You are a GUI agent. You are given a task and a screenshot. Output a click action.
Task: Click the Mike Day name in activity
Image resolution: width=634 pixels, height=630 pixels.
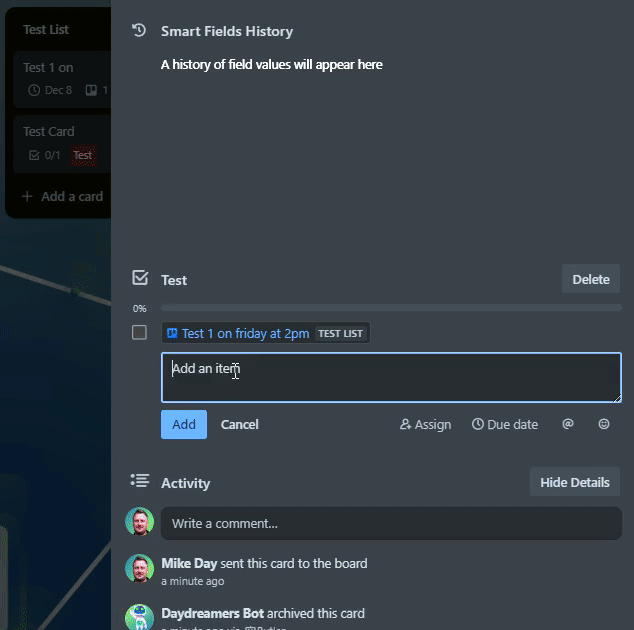(x=189, y=563)
